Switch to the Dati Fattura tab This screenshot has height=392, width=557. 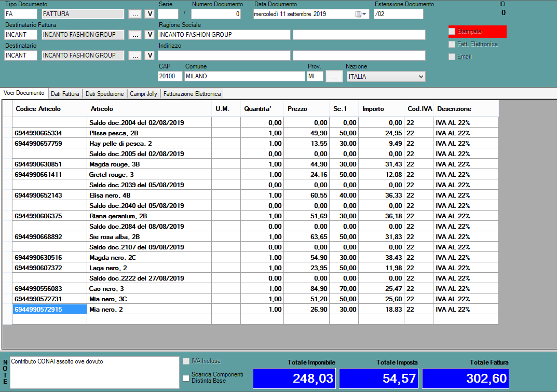pos(65,94)
